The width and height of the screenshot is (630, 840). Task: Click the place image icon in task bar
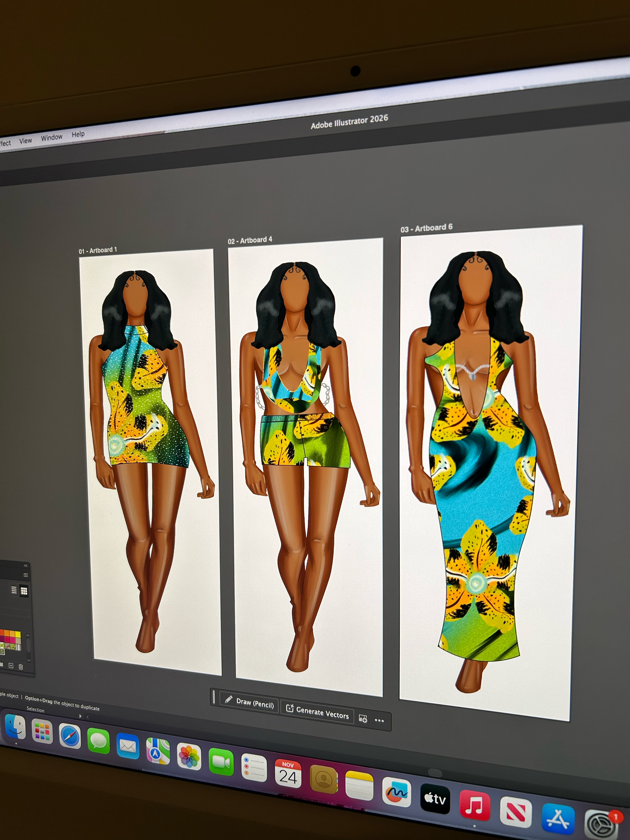click(x=363, y=718)
